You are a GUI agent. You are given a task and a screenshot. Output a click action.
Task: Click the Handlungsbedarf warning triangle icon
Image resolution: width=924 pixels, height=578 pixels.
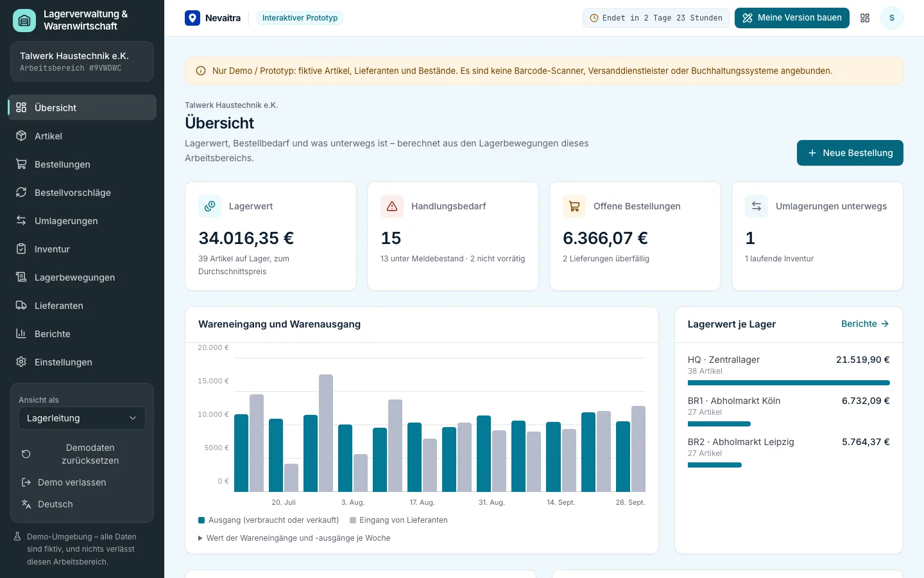point(392,206)
